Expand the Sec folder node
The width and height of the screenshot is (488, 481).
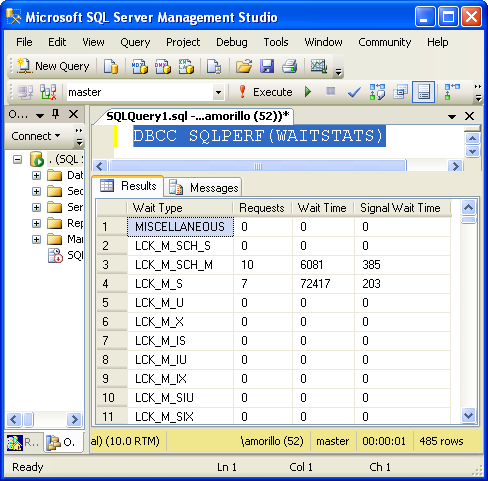coord(36,191)
